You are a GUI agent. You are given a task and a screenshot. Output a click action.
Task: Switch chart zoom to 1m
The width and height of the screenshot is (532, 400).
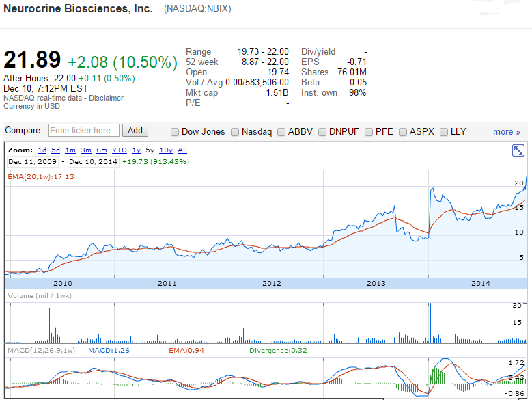[x=70, y=150]
